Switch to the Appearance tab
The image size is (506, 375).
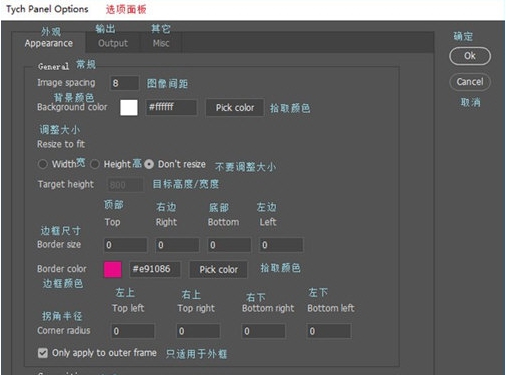(x=49, y=43)
